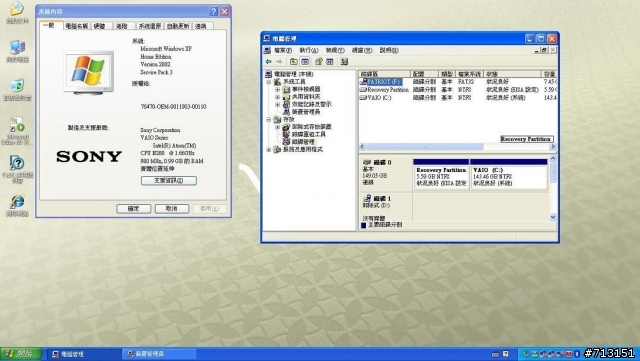Click the disk view pane's down scroll arrow

click(553, 217)
